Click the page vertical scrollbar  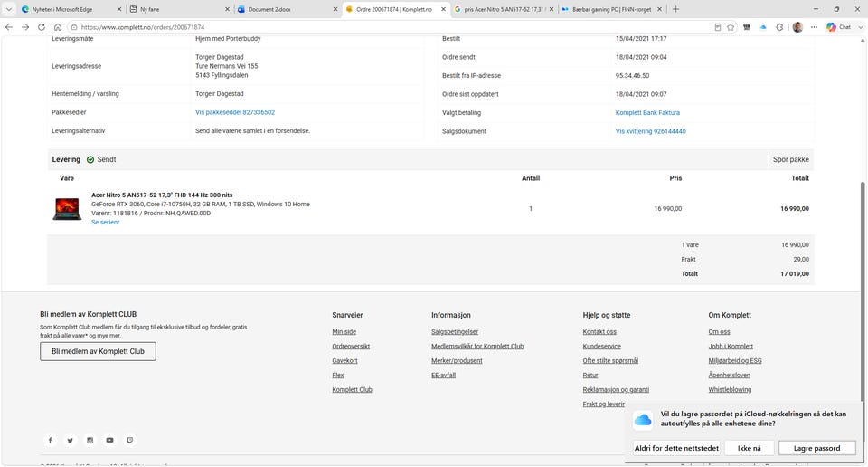(x=863, y=292)
